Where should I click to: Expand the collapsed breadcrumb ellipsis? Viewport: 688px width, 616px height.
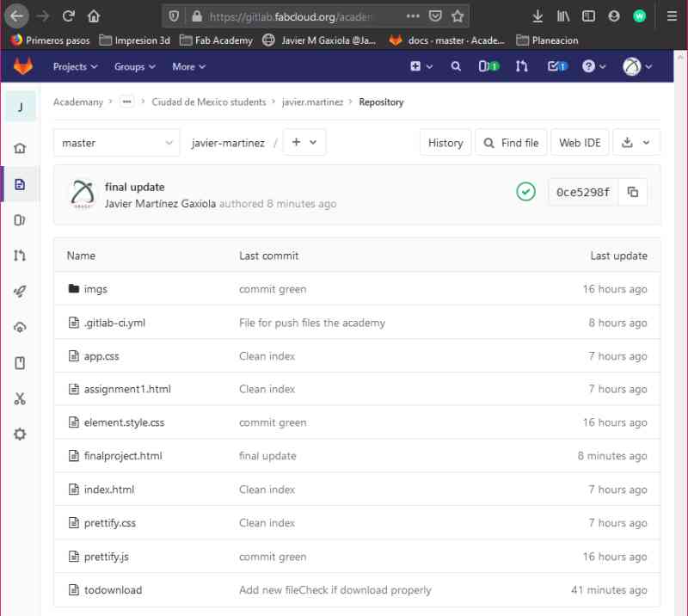[x=126, y=102]
